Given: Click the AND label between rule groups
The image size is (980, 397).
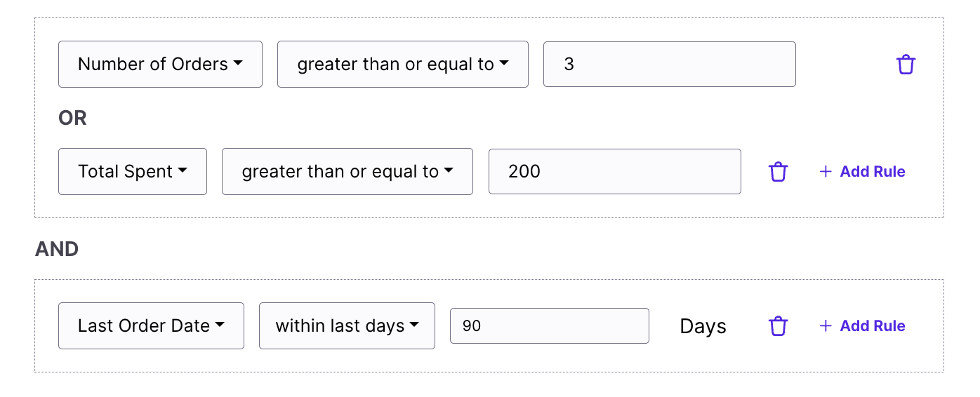Looking at the screenshot, I should click(57, 249).
